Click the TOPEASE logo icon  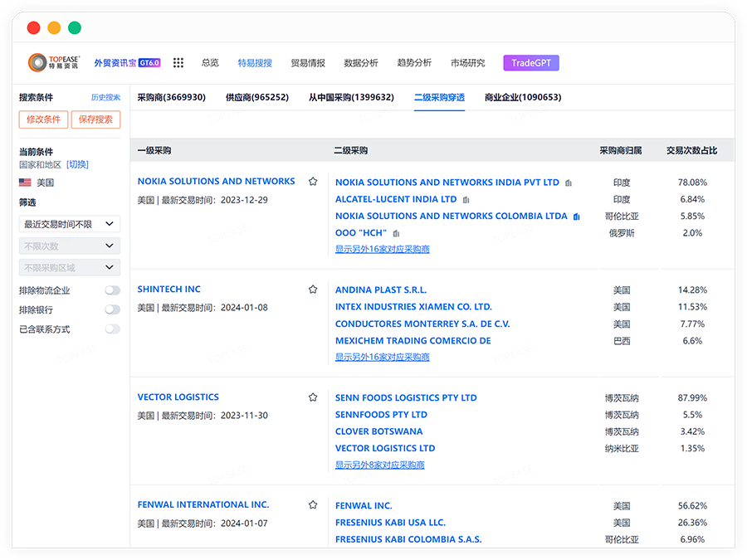point(37,63)
